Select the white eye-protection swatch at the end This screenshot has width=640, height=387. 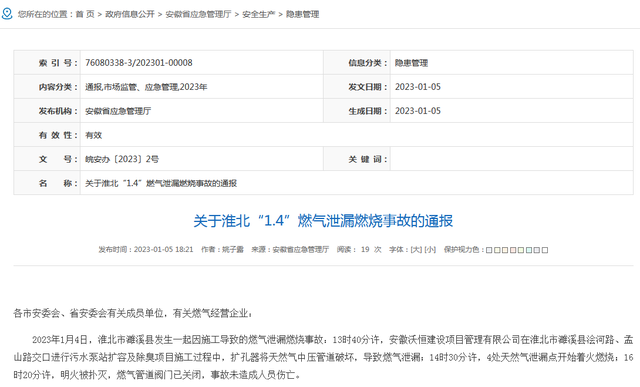pyautogui.click(x=545, y=250)
